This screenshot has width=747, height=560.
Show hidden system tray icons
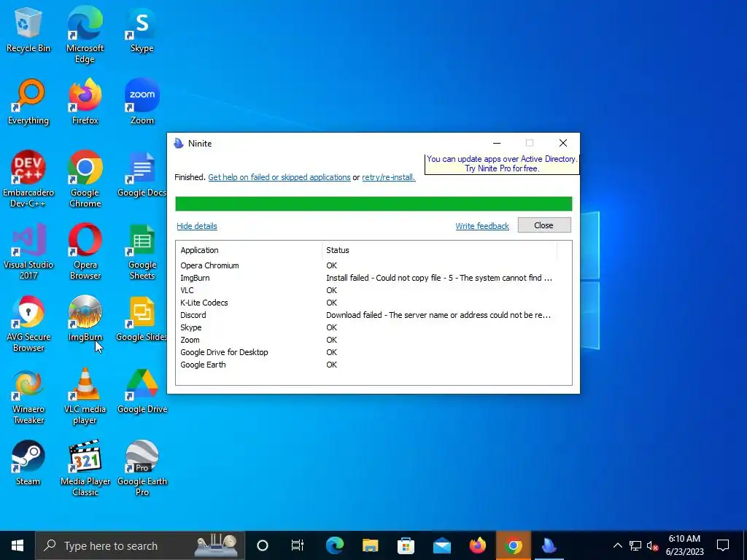click(x=617, y=545)
